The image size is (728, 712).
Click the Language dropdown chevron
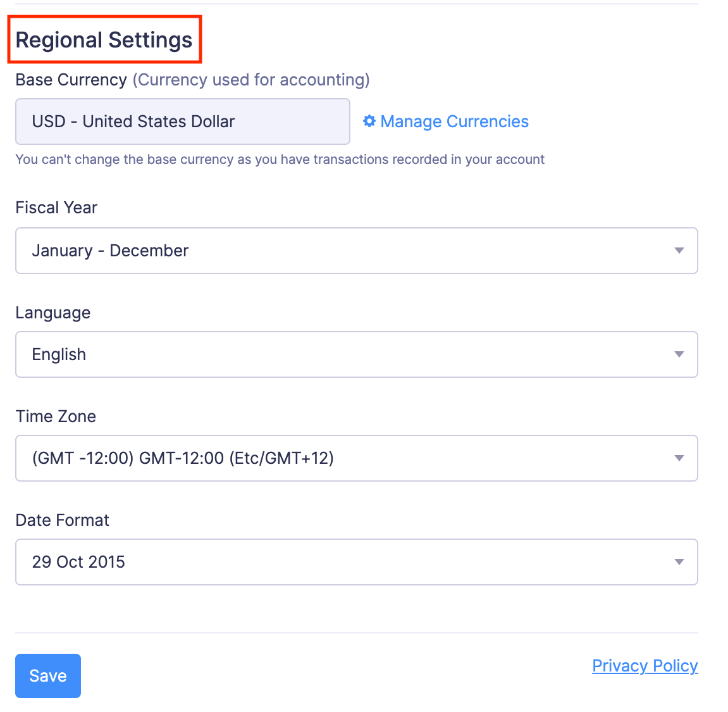pyautogui.click(x=679, y=354)
